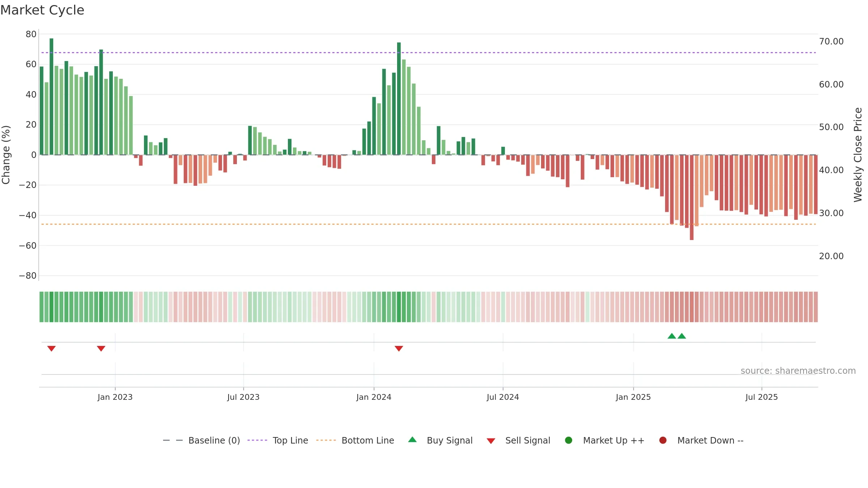
Task: Click the tall green peak bar in early 2024
Action: [x=399, y=99]
